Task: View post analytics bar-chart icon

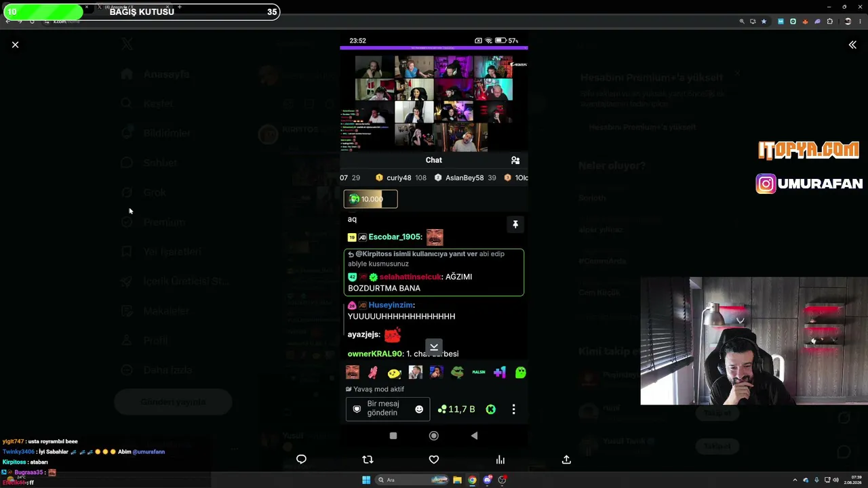Action: point(500,460)
